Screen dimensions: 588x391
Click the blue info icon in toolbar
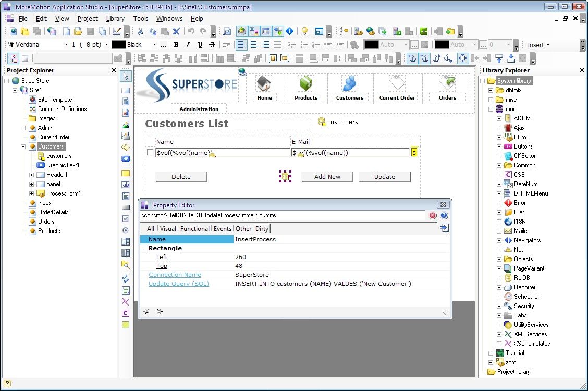click(x=289, y=31)
